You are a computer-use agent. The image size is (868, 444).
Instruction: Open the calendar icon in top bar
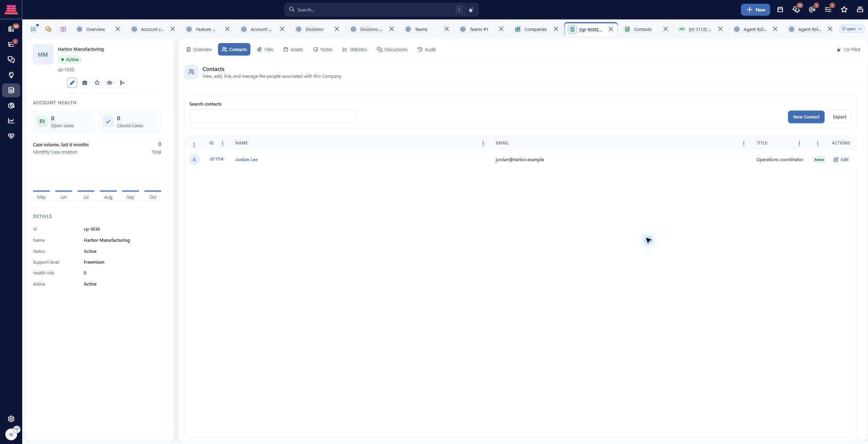click(x=780, y=10)
